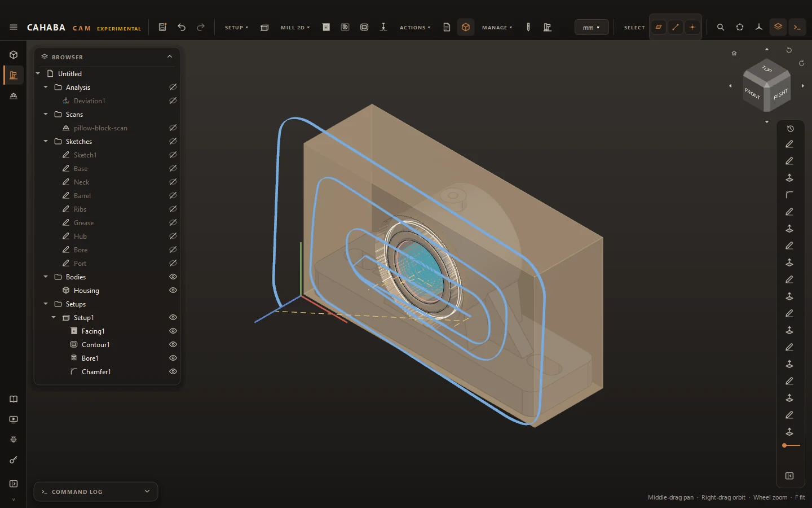Open the Actions menu
This screenshot has width=812, height=508.
click(x=415, y=27)
